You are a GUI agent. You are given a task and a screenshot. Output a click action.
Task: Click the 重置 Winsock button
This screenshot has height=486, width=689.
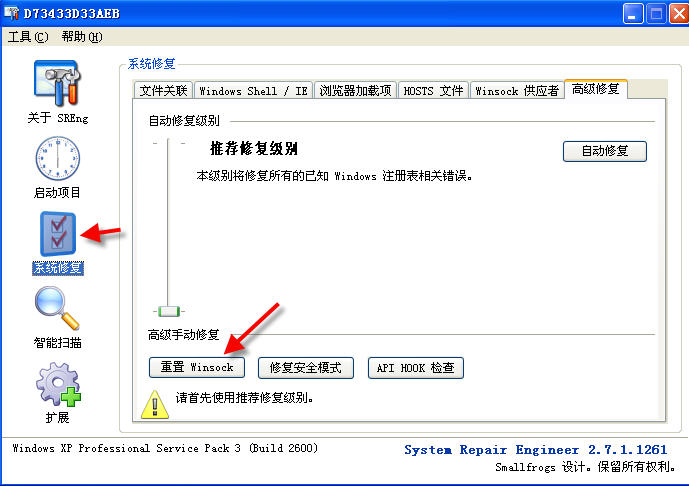tap(197, 367)
